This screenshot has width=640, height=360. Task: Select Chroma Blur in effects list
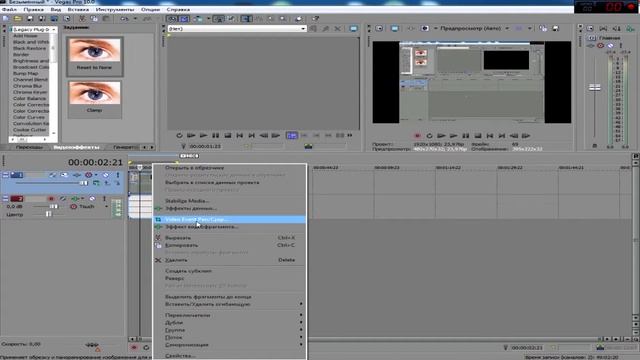coord(27,86)
